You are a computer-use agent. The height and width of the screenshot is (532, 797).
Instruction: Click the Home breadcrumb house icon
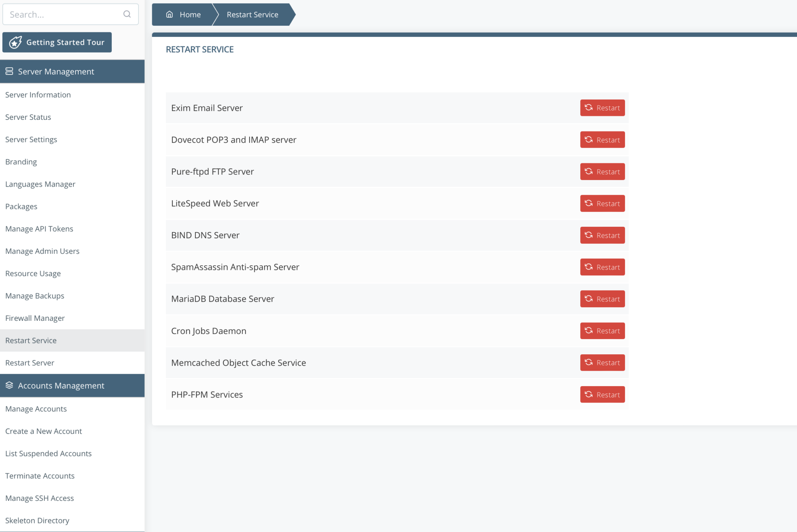coord(169,14)
